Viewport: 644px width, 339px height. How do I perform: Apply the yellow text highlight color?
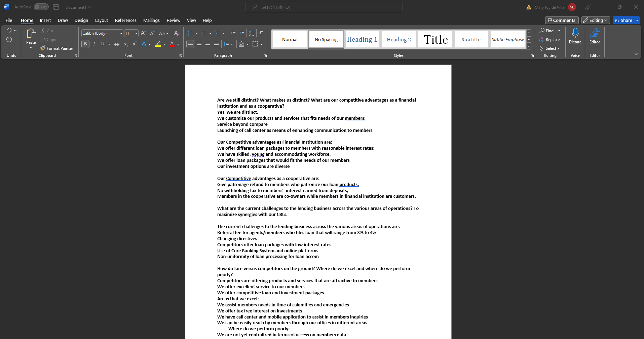coord(158,44)
